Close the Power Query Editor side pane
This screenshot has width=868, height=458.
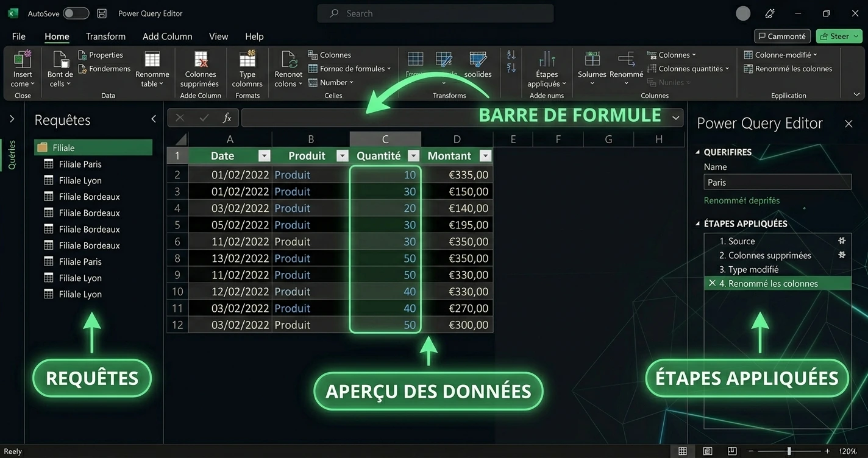pos(848,124)
